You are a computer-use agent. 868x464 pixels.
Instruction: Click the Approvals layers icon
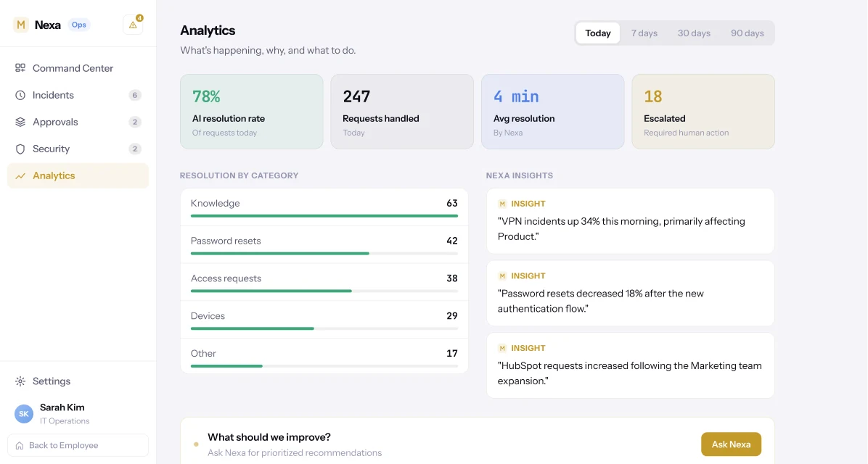pyautogui.click(x=20, y=122)
